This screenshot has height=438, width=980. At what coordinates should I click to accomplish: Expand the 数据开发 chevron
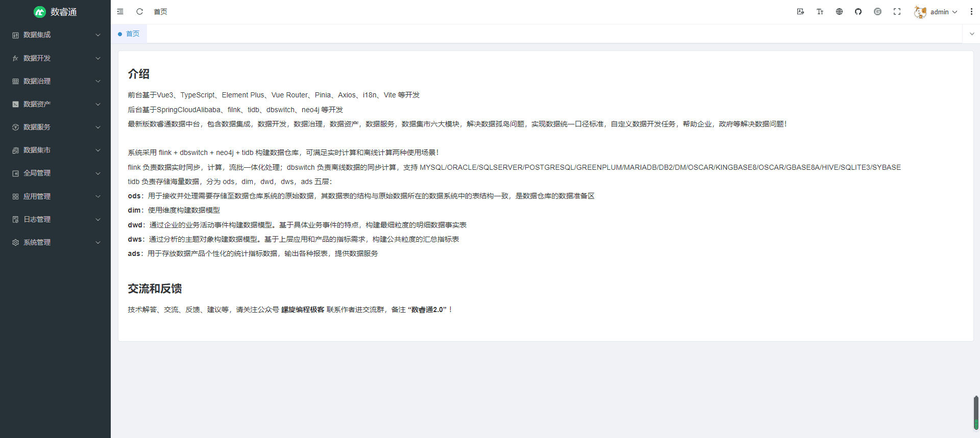(98, 58)
